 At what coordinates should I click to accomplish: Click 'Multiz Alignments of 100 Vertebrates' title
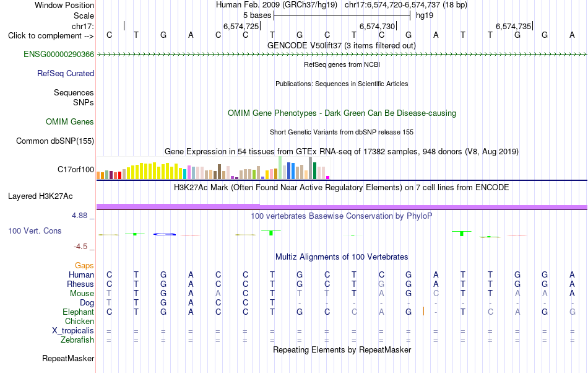coord(342,257)
